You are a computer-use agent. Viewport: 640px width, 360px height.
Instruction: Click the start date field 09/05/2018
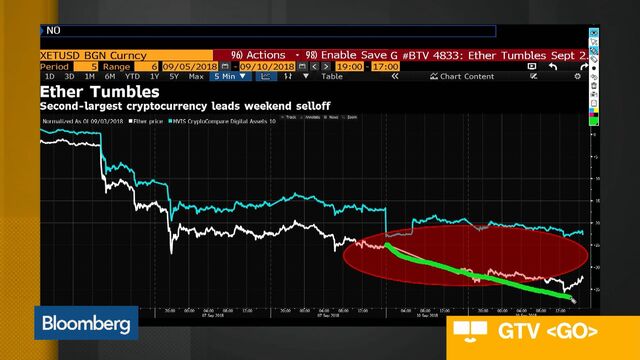tap(190, 67)
